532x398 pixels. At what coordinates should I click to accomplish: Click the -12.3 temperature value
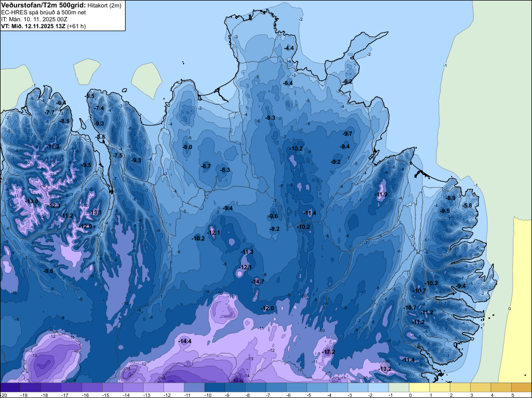click(x=55, y=205)
